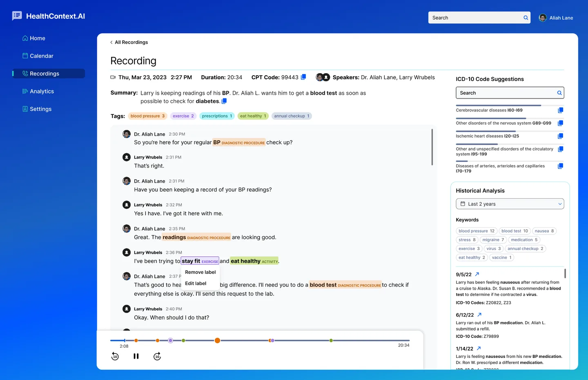Choose Edit label from the context menu
This screenshot has height=380, width=588.
tap(195, 283)
